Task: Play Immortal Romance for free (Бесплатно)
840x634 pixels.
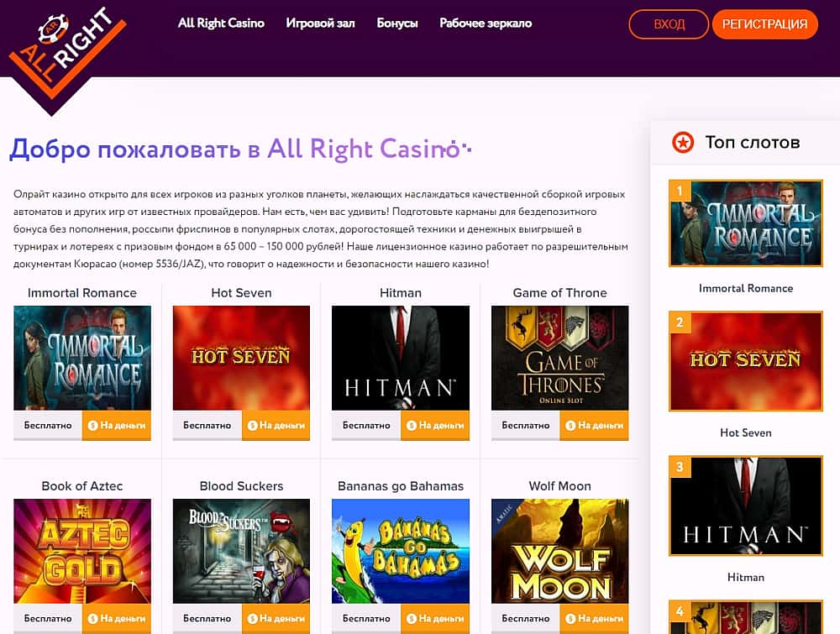Action: (x=48, y=425)
